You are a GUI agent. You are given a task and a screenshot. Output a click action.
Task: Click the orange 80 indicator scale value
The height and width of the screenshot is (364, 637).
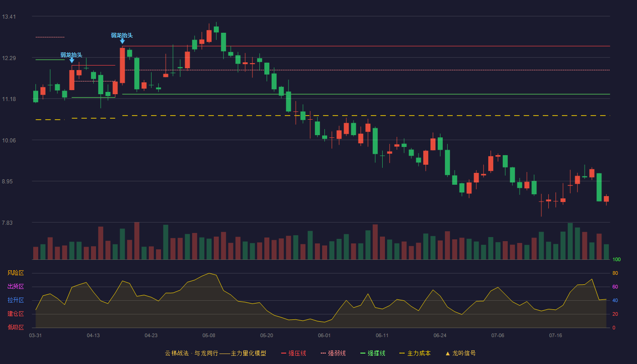[615, 273]
